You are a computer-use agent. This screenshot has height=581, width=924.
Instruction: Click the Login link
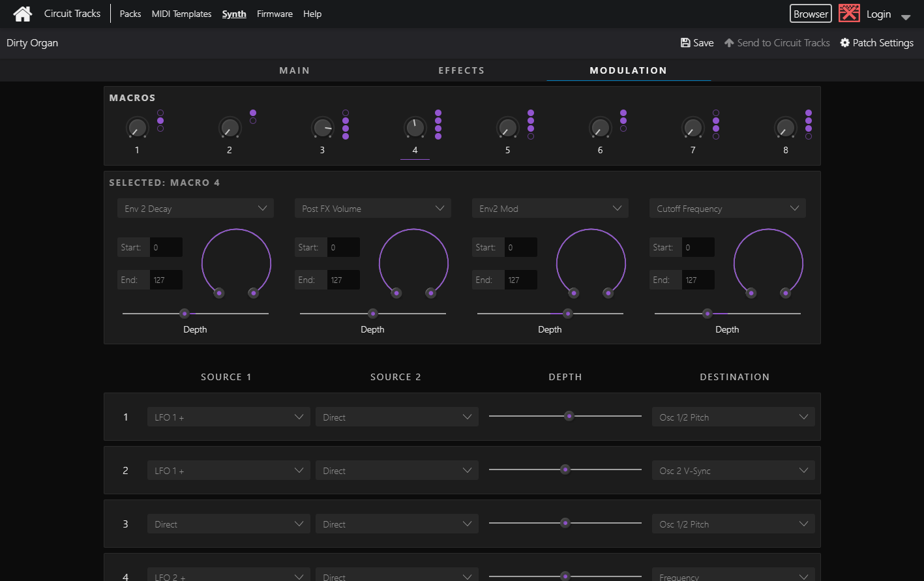(879, 13)
